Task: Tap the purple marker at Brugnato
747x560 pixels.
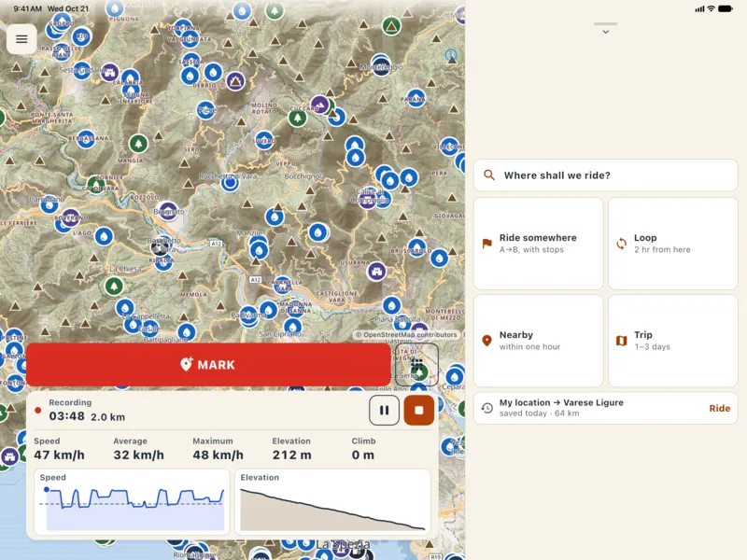Action: coord(169,211)
